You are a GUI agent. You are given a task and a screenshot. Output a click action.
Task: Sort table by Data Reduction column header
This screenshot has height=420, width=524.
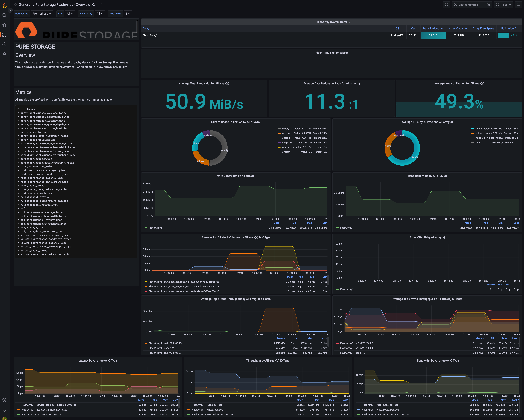433,28
